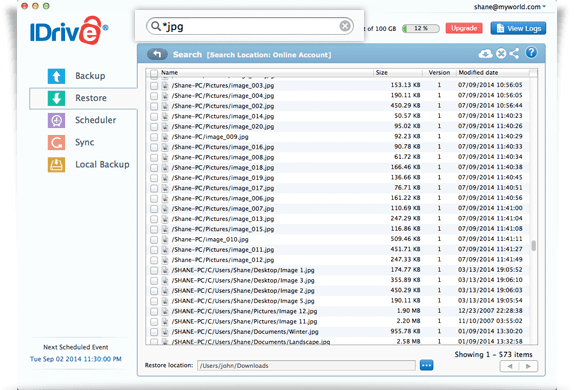Viewport: 574px width, 390px height.
Task: Toggle the select-all checkbox in header
Action: 154,73
